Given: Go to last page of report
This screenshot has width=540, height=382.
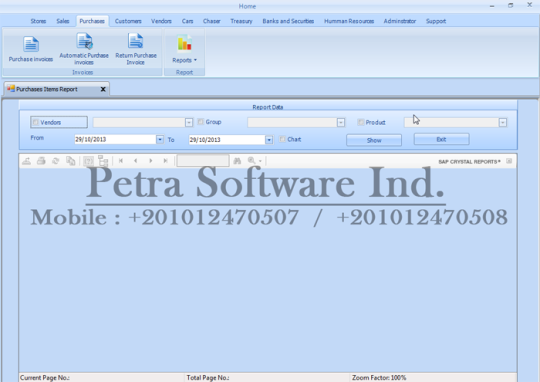Looking at the screenshot, I should click(x=165, y=161).
